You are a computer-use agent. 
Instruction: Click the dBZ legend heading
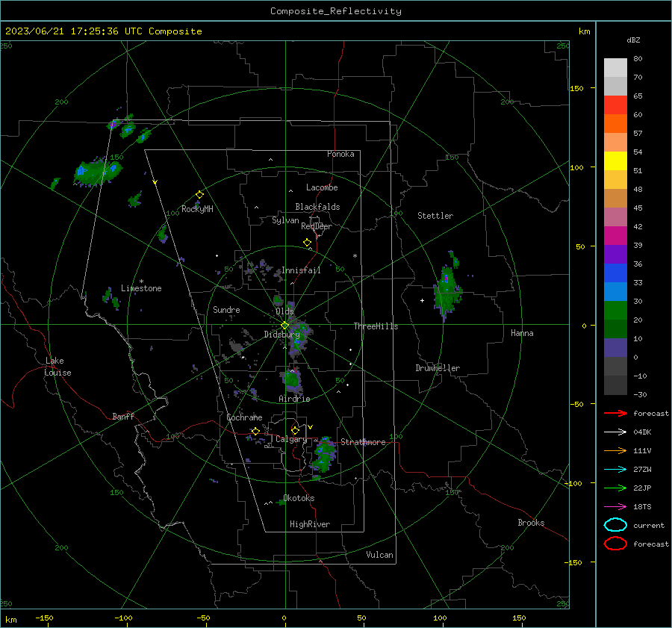(633, 40)
